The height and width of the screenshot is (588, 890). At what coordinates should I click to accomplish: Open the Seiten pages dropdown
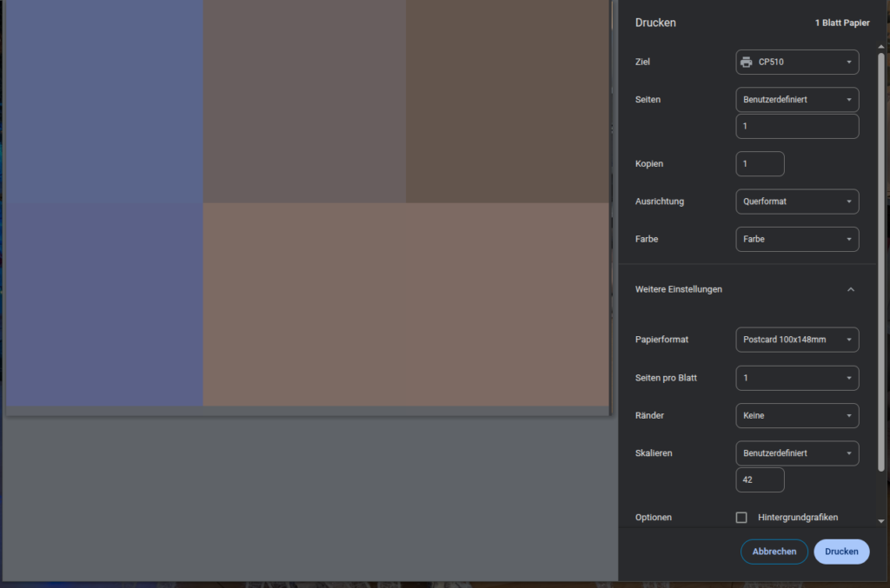pyautogui.click(x=797, y=100)
